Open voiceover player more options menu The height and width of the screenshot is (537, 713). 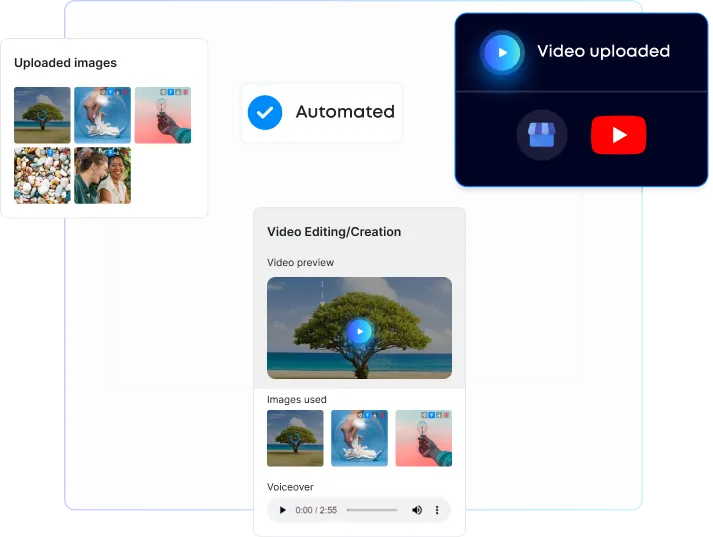coord(437,510)
